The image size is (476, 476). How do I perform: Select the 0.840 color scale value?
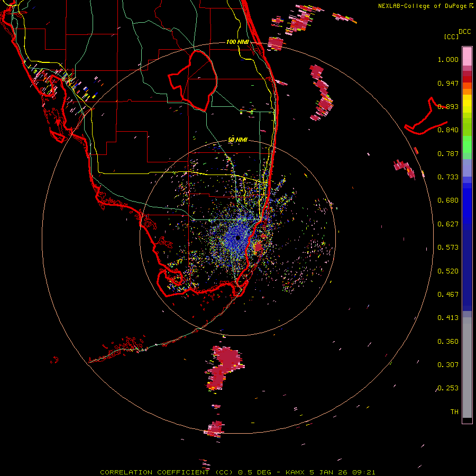click(x=448, y=130)
